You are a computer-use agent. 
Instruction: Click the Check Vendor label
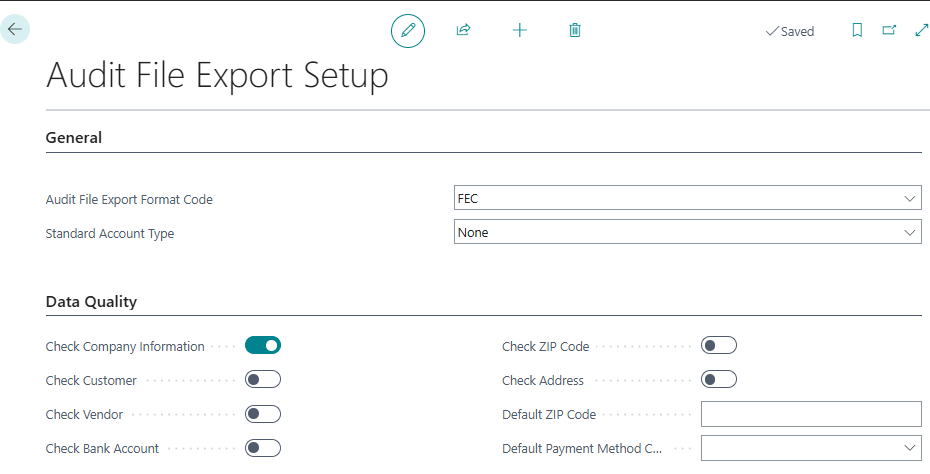[x=84, y=415]
